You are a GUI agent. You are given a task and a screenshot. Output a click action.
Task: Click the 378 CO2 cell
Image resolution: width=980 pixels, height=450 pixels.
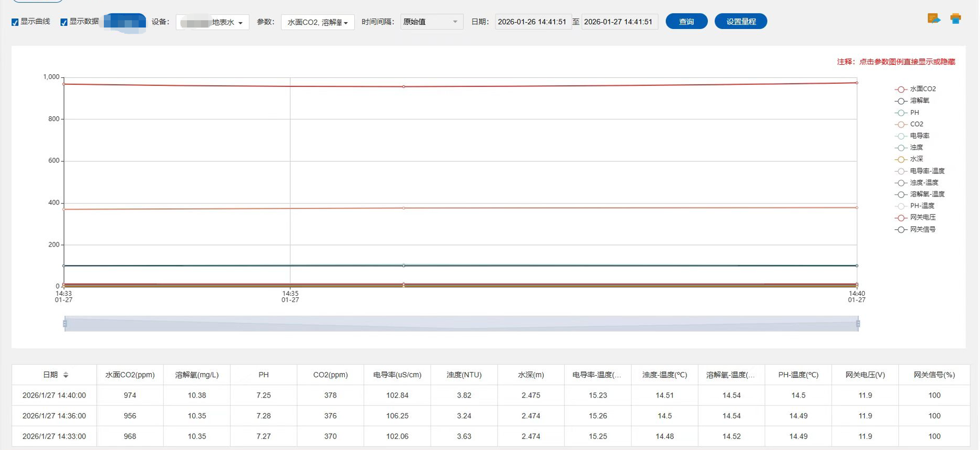[x=330, y=396]
